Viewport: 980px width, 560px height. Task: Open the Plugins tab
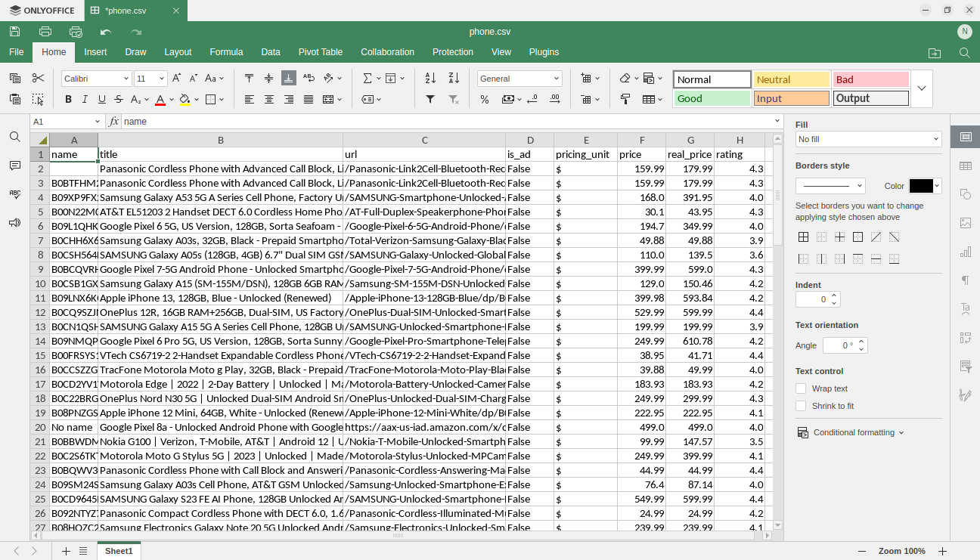(544, 52)
